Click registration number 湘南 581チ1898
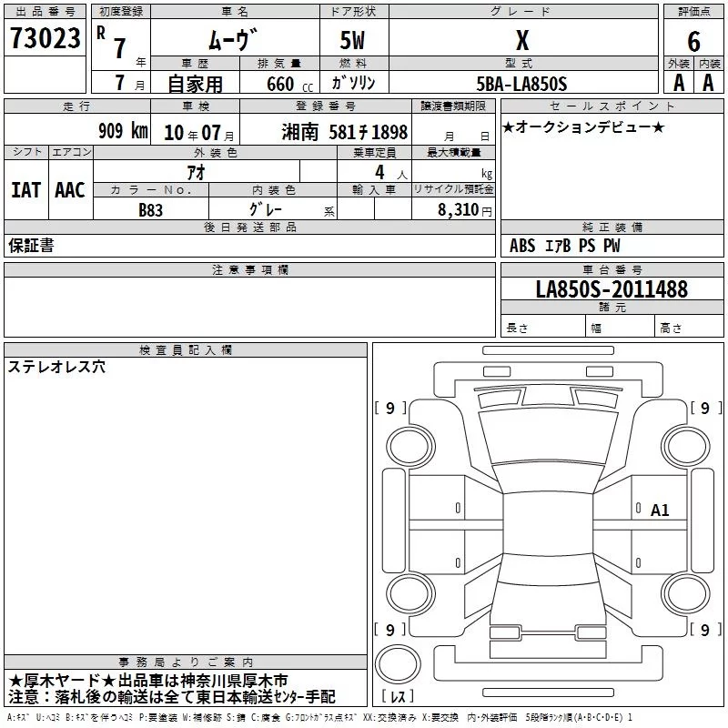Viewport: 728px width, 728px height. [345, 132]
